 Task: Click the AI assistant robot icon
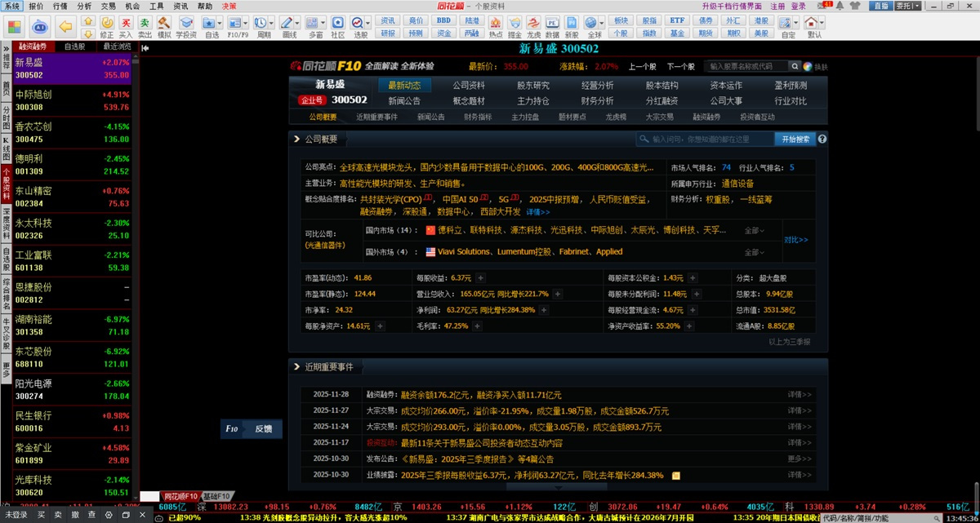39,26
